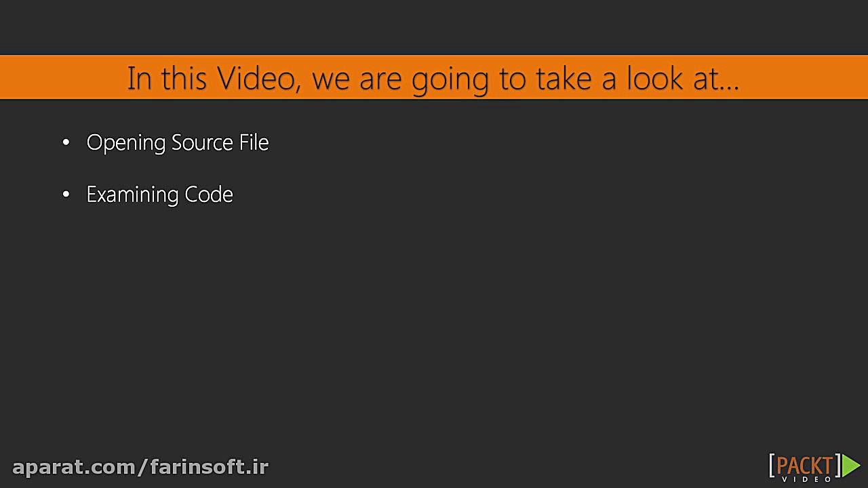Click the PACKT logo lettering

click(804, 466)
